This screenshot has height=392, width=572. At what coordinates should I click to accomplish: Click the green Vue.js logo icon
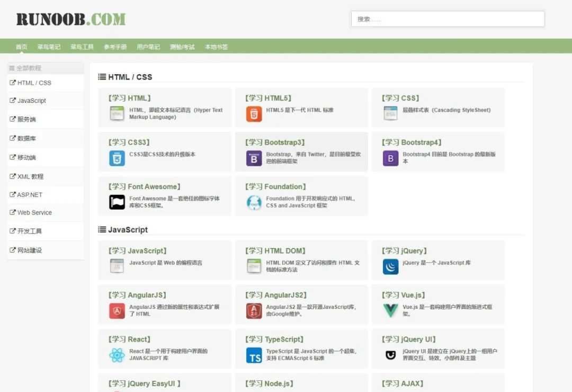pos(390,310)
